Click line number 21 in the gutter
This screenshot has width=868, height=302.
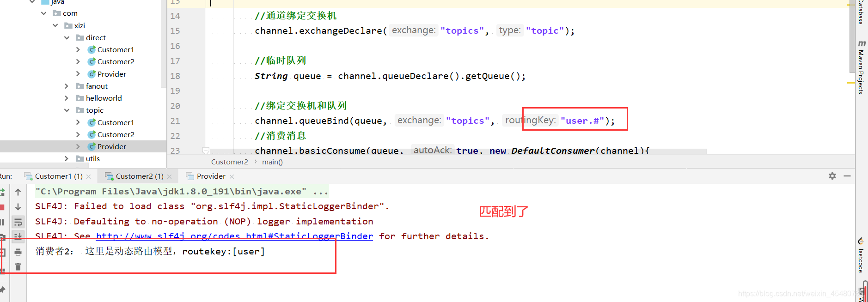[175, 121]
